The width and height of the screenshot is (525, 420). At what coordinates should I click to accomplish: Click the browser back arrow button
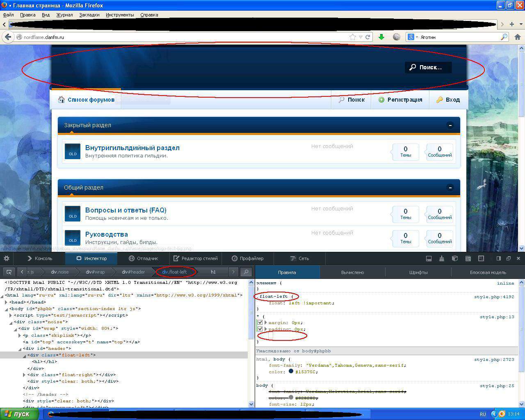coord(8,37)
